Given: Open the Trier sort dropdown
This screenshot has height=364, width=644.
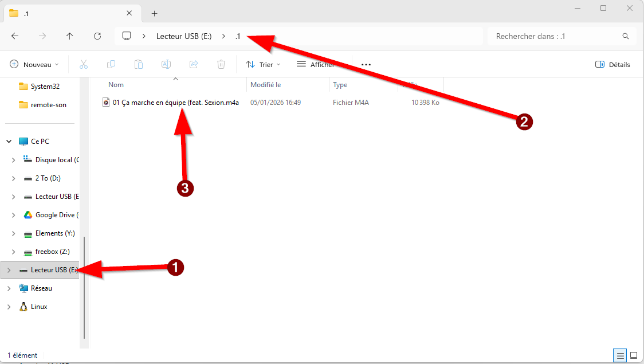Looking at the screenshot, I should (x=263, y=65).
